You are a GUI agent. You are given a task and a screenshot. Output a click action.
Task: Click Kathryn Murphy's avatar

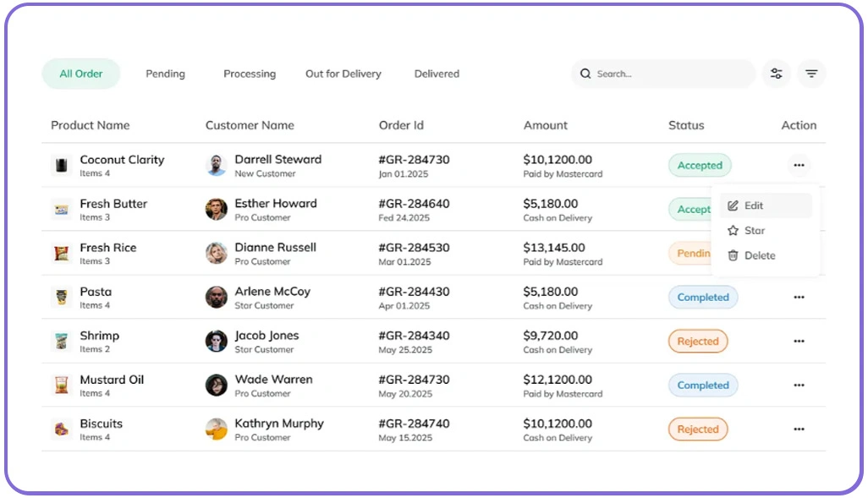pos(216,429)
